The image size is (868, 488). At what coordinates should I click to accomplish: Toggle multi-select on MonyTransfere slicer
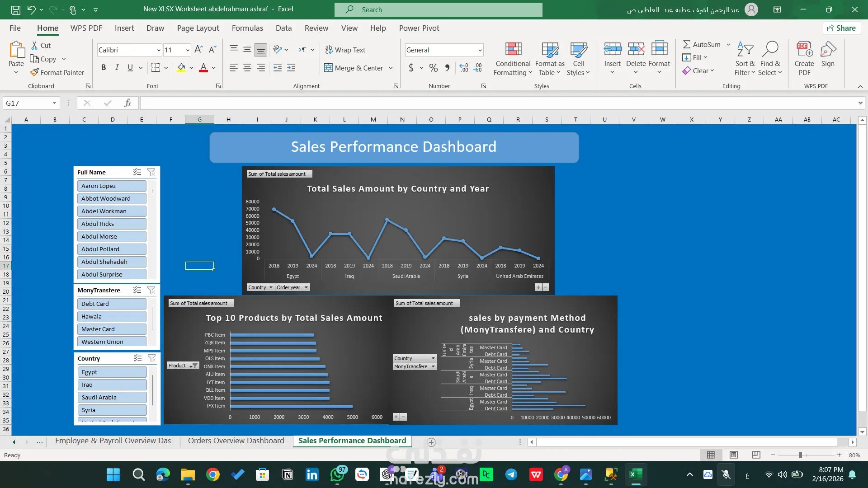[x=137, y=290]
